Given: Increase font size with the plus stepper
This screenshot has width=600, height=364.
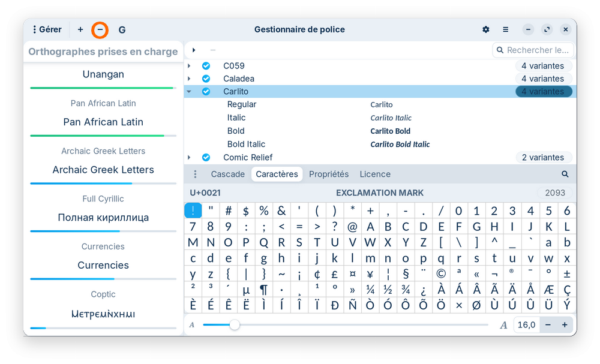Looking at the screenshot, I should coord(564,324).
